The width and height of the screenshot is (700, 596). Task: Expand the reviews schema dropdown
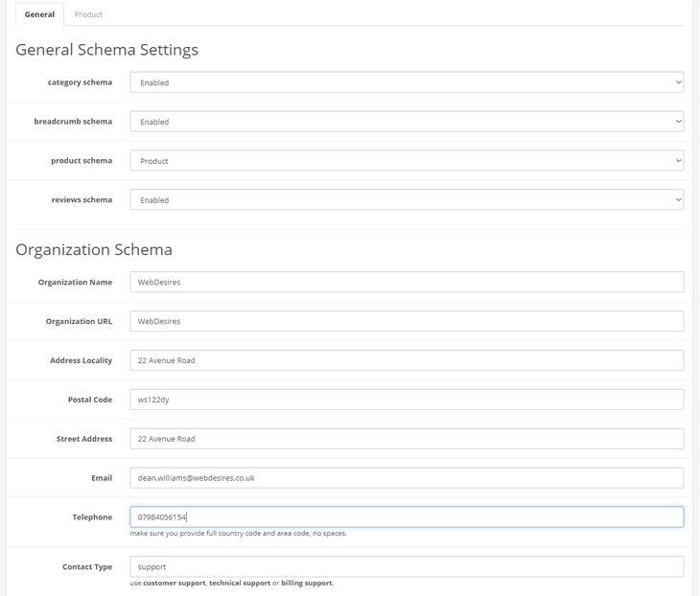point(407,200)
